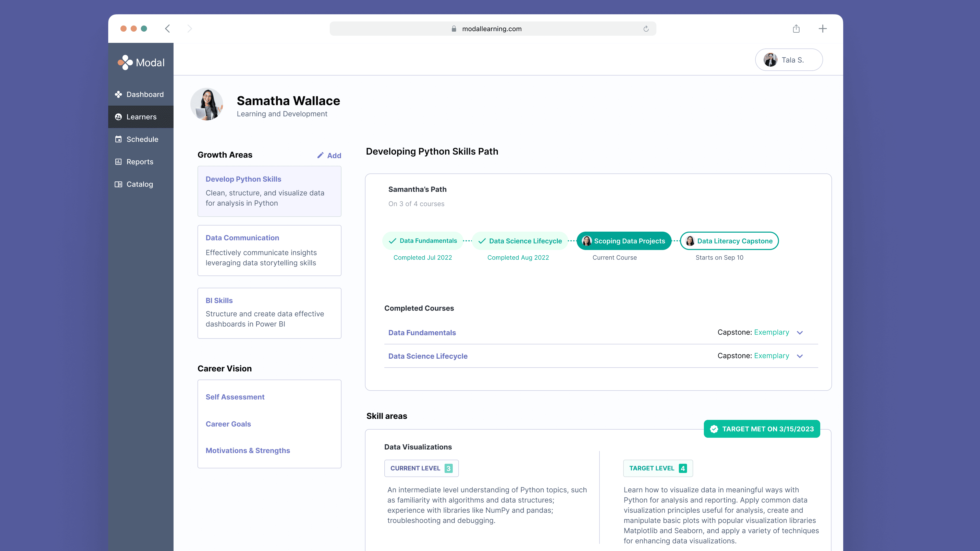Expand the Data Science Lifecycle course row
The height and width of the screenshot is (551, 980).
(x=800, y=356)
